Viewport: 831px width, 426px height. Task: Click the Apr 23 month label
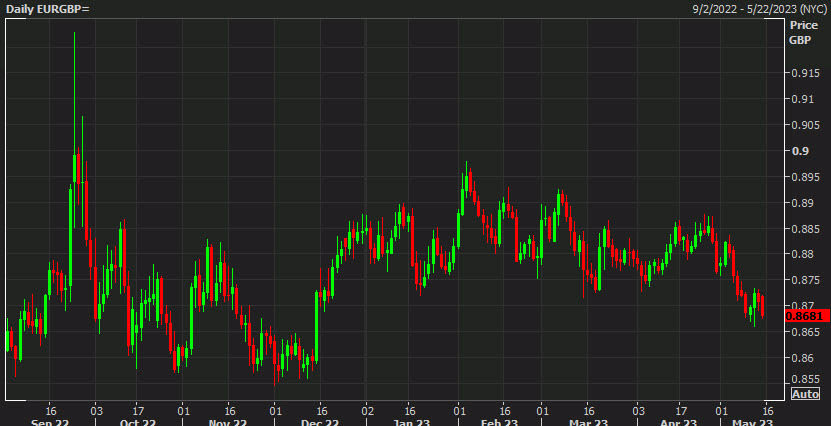pos(679,422)
